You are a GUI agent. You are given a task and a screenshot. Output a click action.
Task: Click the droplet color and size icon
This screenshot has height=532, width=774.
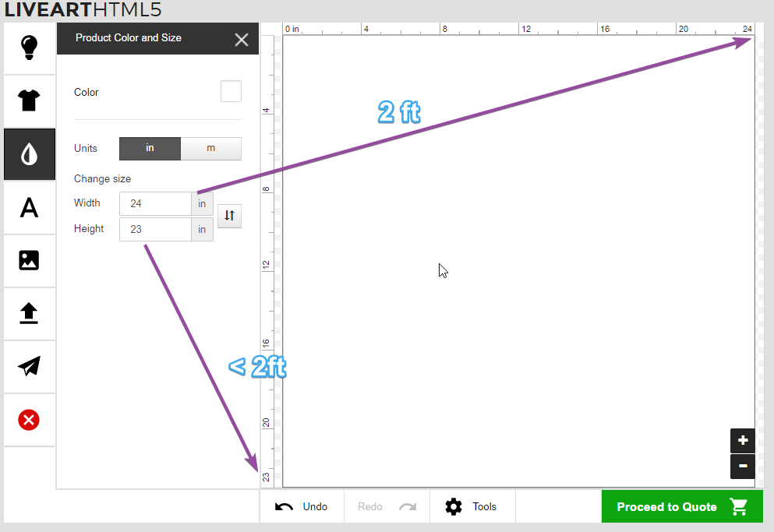29,154
